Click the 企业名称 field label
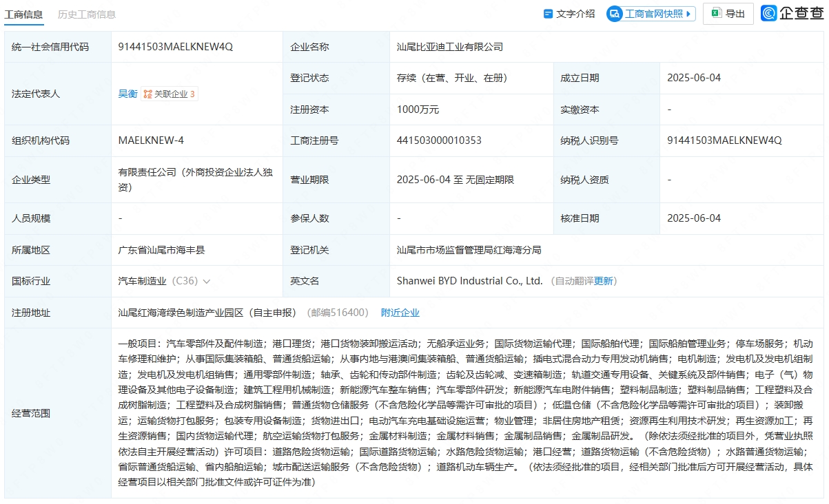829x504 pixels. pyautogui.click(x=309, y=47)
